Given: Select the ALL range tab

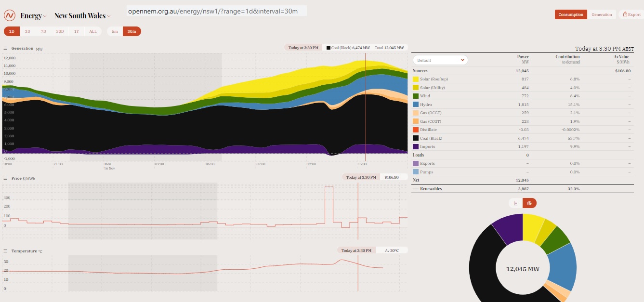Looking at the screenshot, I should tap(93, 31).
